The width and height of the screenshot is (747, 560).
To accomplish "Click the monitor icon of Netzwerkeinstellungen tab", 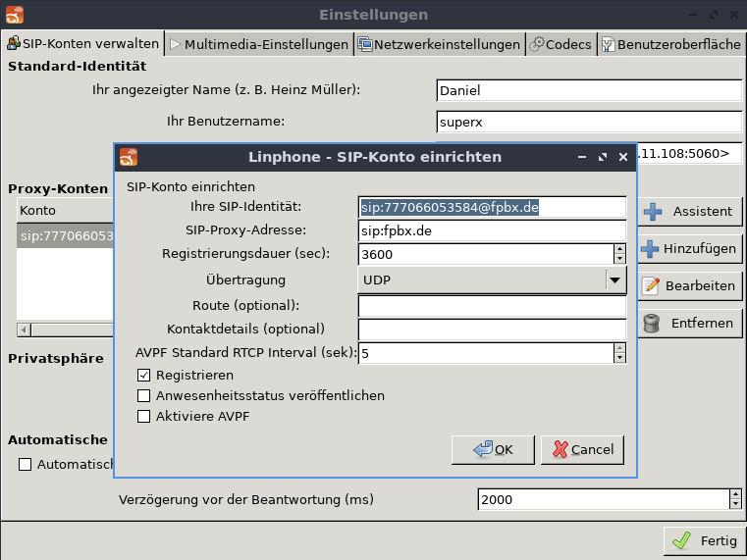I will click(x=365, y=44).
